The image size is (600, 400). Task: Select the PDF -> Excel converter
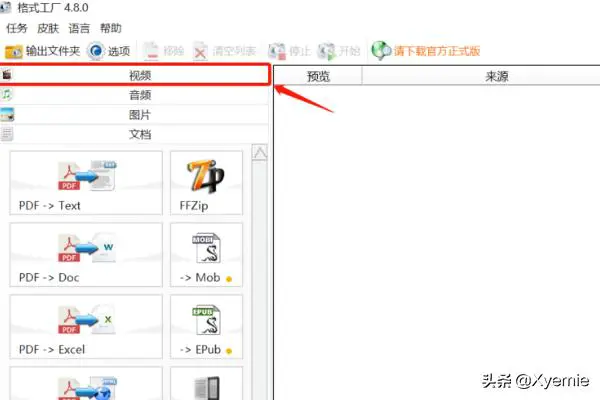tap(85, 327)
